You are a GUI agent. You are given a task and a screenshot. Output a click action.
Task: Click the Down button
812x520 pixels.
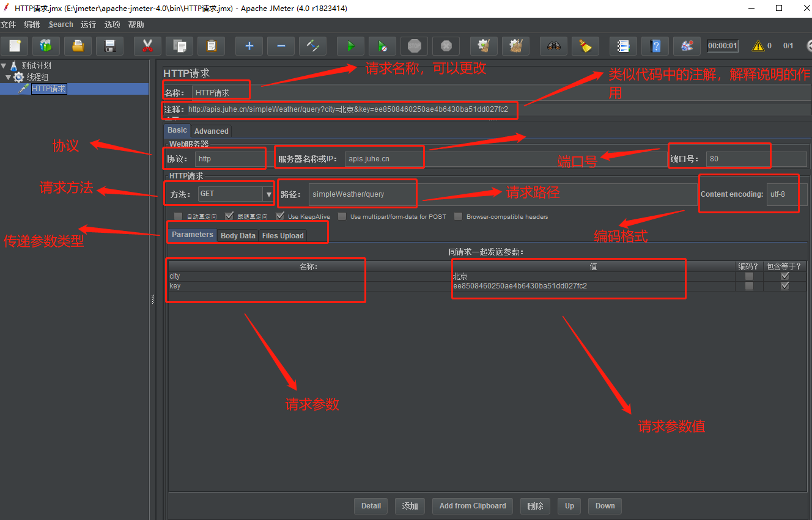(x=605, y=506)
